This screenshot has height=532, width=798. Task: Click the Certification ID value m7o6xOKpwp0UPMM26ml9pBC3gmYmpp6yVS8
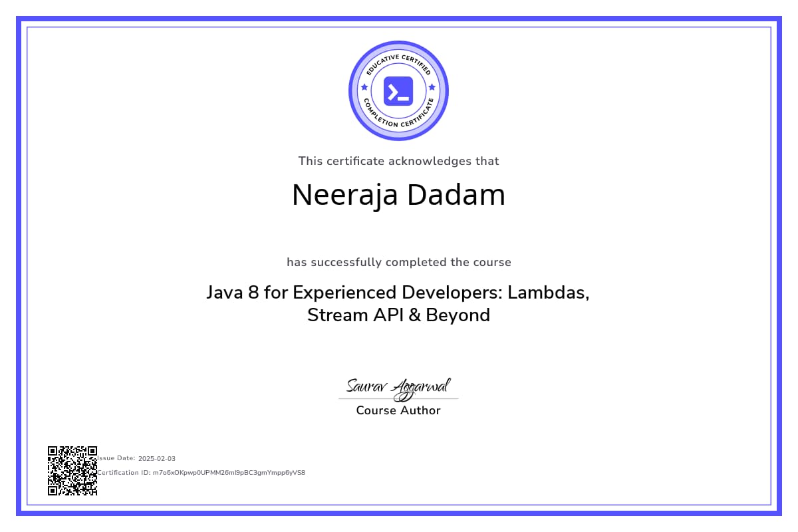[x=229, y=473]
